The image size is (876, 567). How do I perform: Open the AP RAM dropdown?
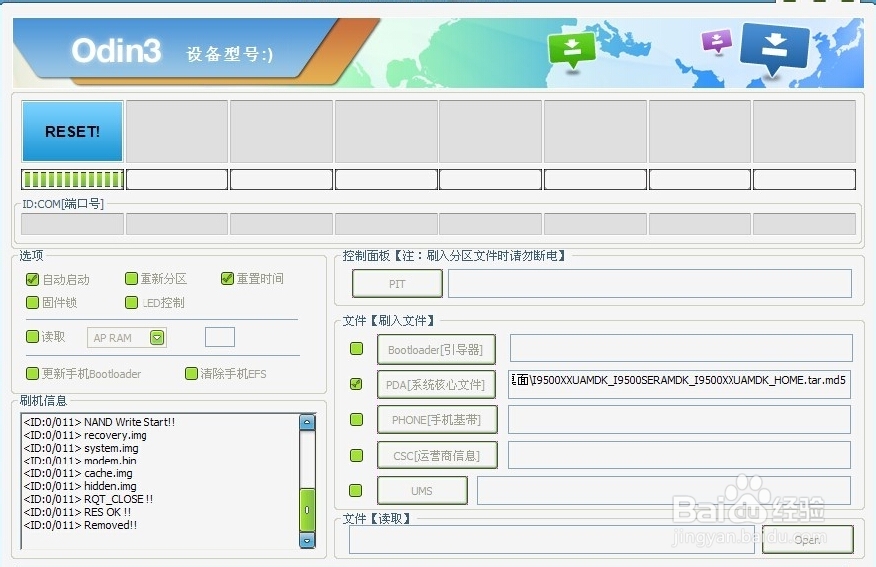(x=157, y=337)
